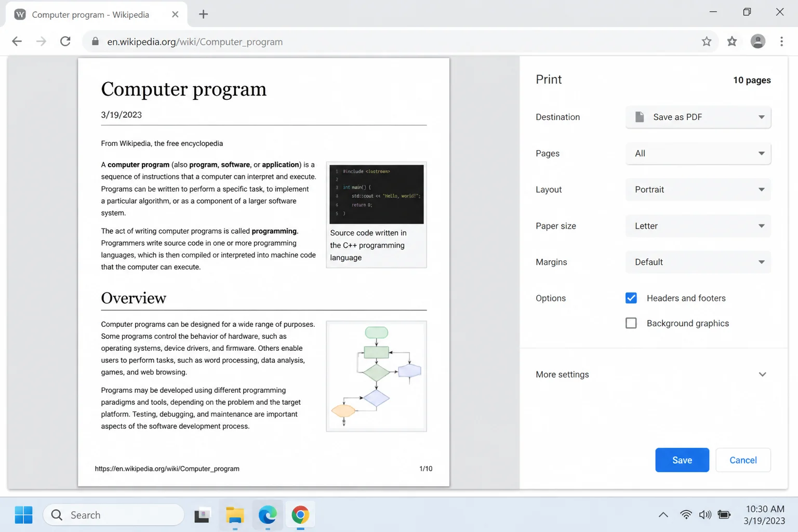798x532 pixels.
Task: Enable Background graphics checkbox
Action: coord(631,323)
